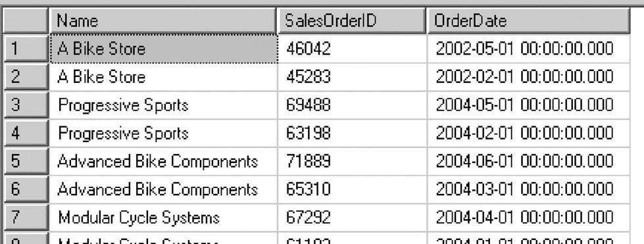This screenshot has width=644, height=244.
Task: Click the Name column header
Action: tap(162, 20)
